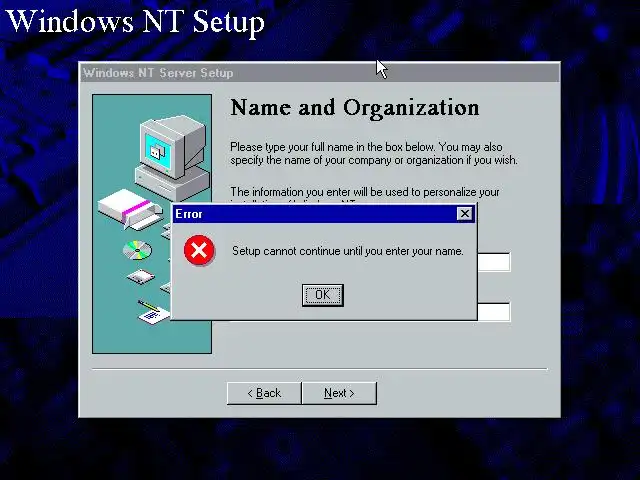Click the red error icon

pos(199,250)
